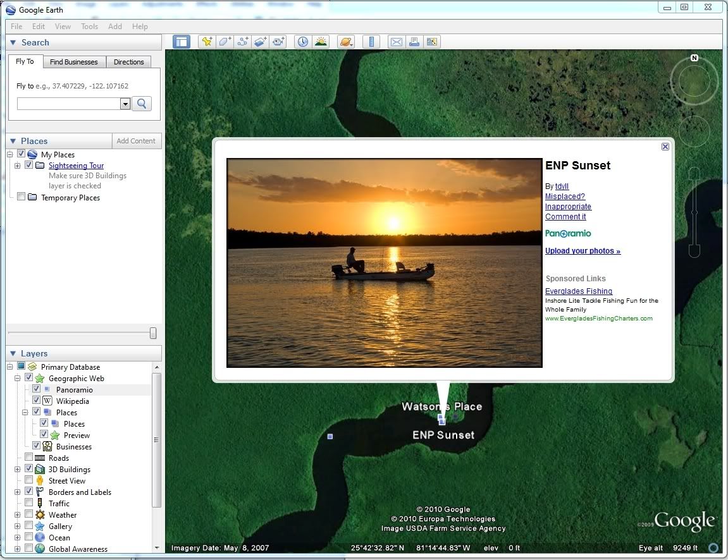
Task: Open the Edit menu
Action: point(38,27)
